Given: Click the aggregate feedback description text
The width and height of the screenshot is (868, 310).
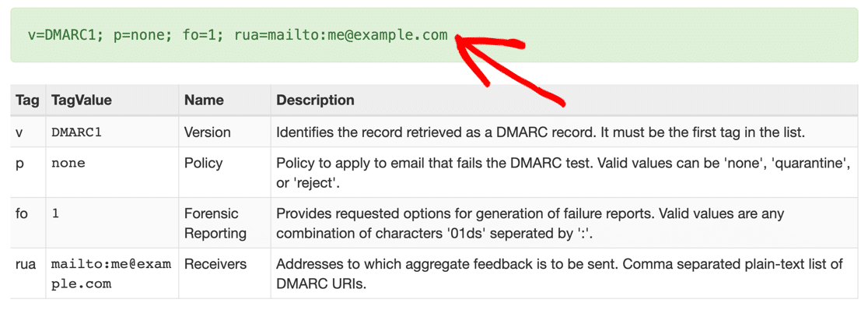Looking at the screenshot, I should pyautogui.click(x=558, y=274).
